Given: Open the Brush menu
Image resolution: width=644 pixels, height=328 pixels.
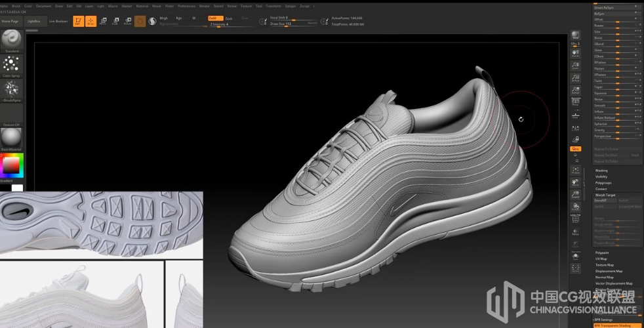Looking at the screenshot, I should point(16,6).
